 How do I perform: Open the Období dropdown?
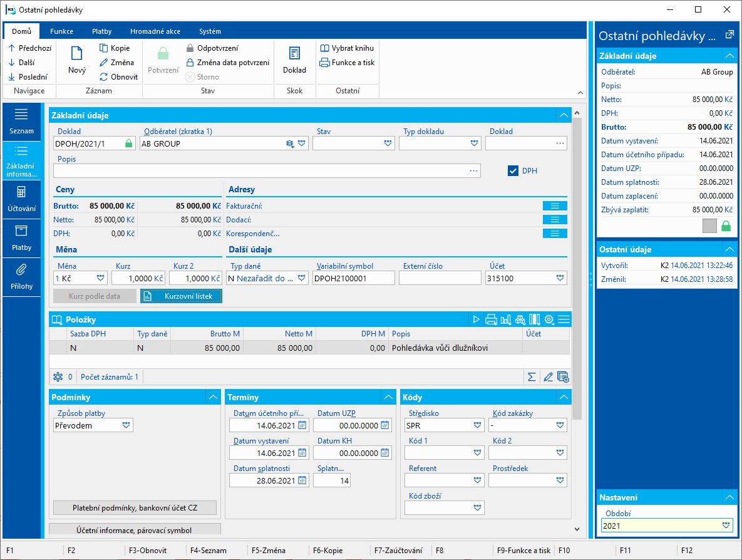tap(726, 526)
